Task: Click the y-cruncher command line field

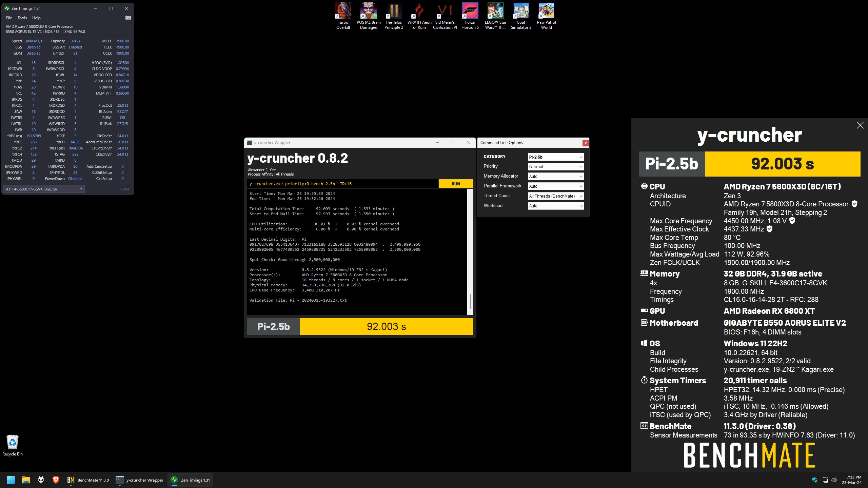Action: 342,184
